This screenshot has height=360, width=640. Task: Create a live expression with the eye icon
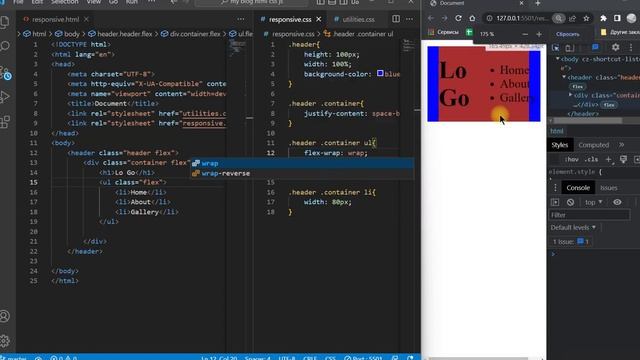click(617, 202)
